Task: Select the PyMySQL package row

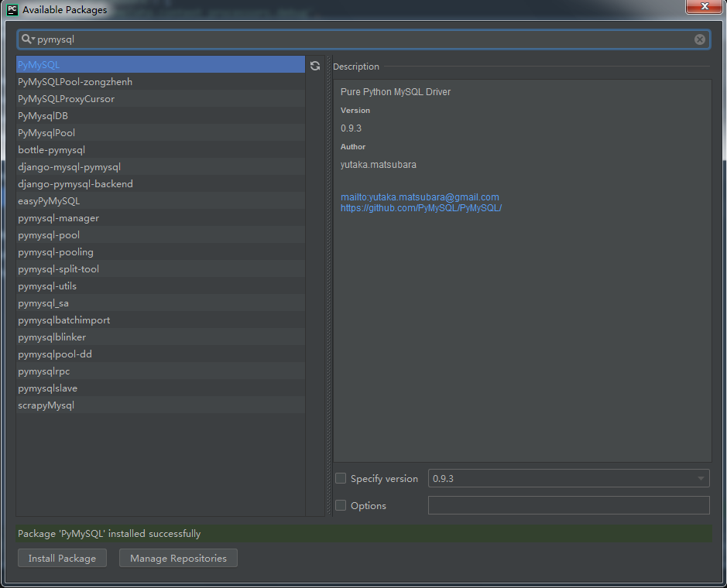Action: pyautogui.click(x=160, y=64)
